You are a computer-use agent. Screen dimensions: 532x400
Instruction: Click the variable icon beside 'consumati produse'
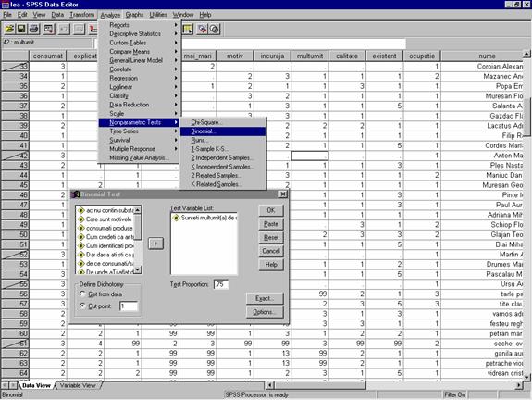click(80, 228)
